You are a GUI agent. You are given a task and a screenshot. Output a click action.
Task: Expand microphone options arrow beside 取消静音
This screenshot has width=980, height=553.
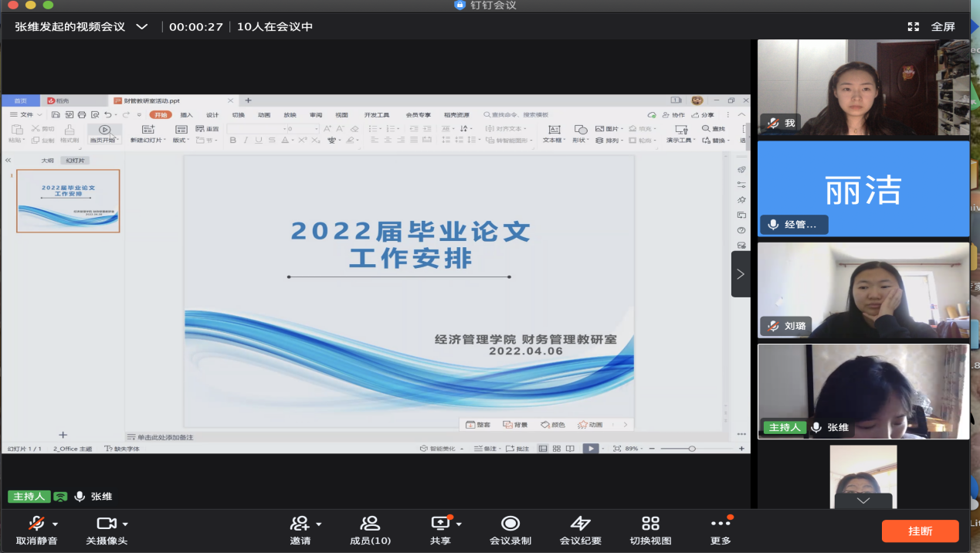coord(56,524)
